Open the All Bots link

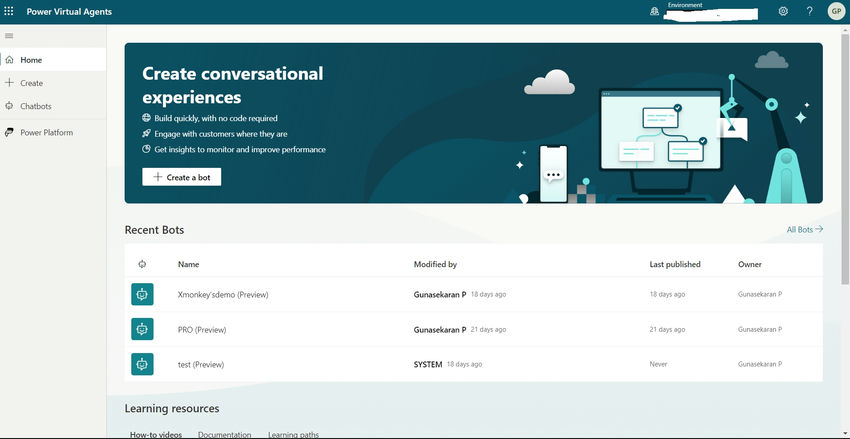pos(805,230)
